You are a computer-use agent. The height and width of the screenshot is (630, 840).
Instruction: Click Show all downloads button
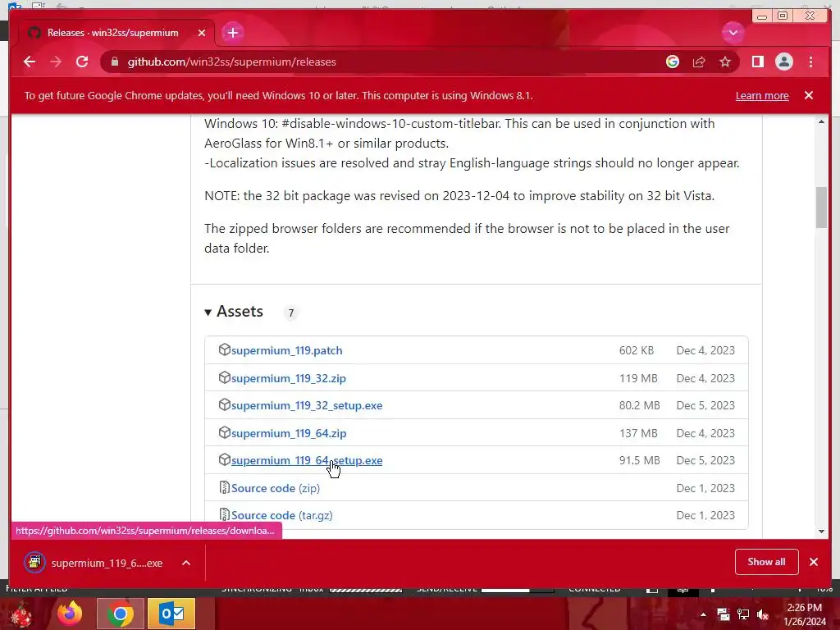(767, 561)
